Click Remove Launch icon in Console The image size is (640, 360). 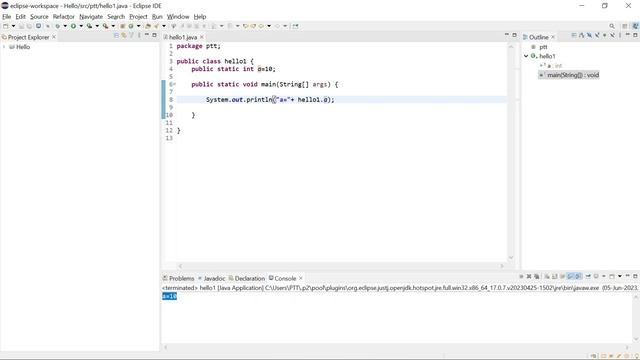pyautogui.click(x=529, y=276)
